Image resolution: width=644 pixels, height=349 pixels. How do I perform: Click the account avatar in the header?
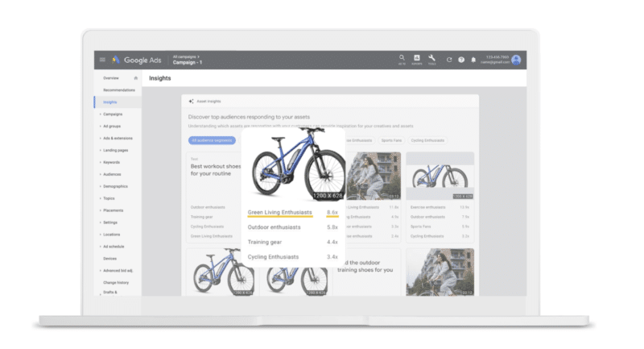pyautogui.click(x=516, y=60)
